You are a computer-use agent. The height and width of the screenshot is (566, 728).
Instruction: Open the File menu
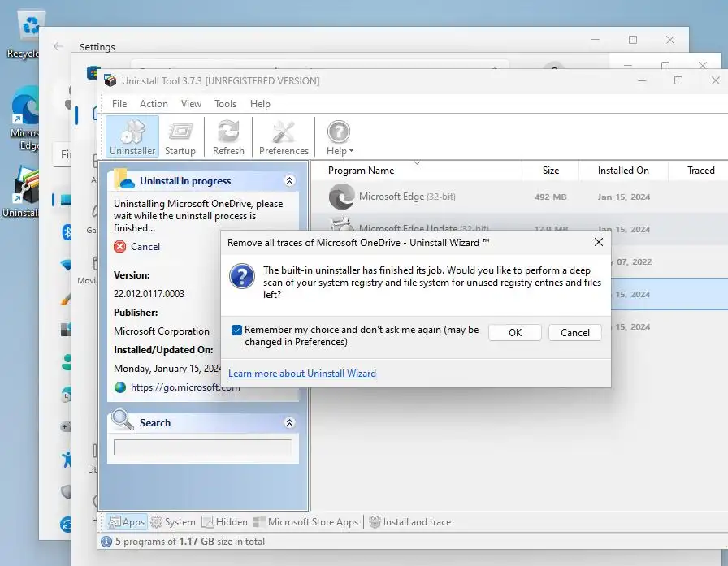[119, 103]
